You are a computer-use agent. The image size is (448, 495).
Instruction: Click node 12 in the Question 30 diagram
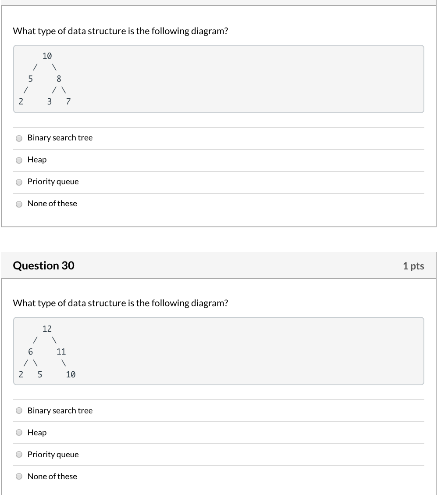tap(47, 328)
